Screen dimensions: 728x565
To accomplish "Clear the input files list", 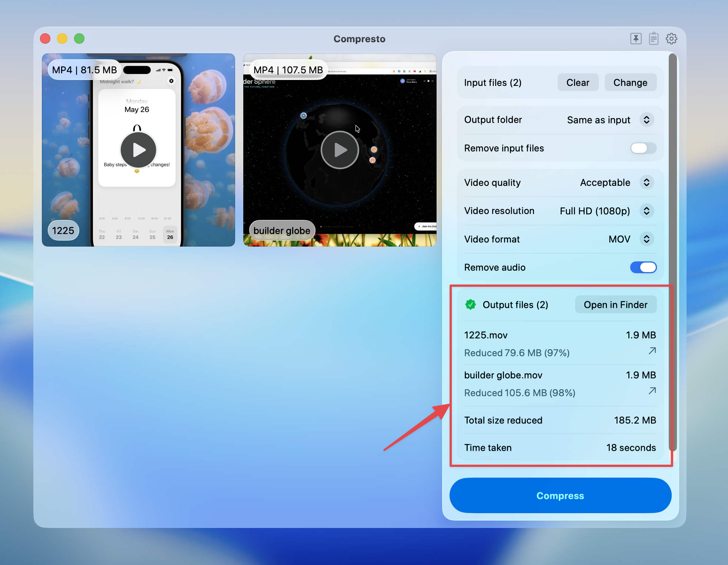I will pyautogui.click(x=578, y=83).
